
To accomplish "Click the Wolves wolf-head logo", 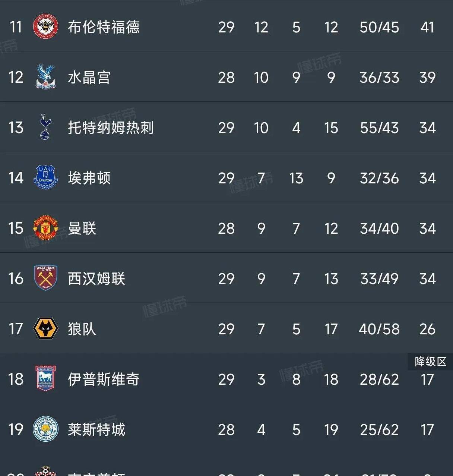I will coord(45,328).
